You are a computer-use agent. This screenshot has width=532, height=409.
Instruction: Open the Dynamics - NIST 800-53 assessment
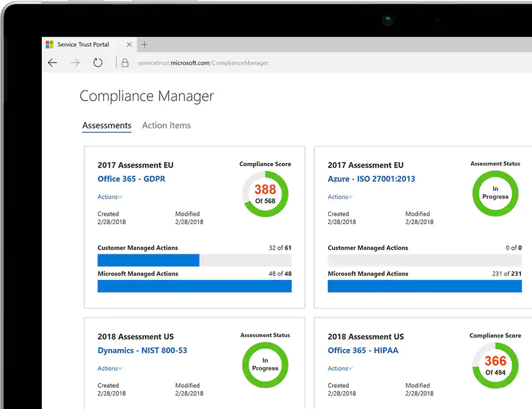pos(142,350)
